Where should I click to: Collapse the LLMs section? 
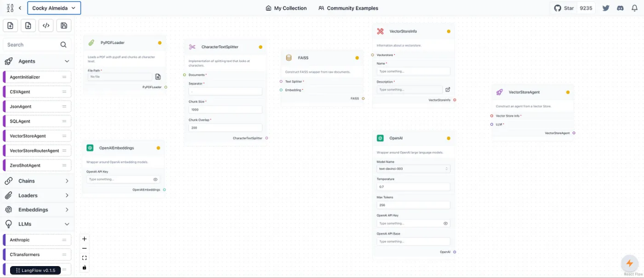click(67, 224)
